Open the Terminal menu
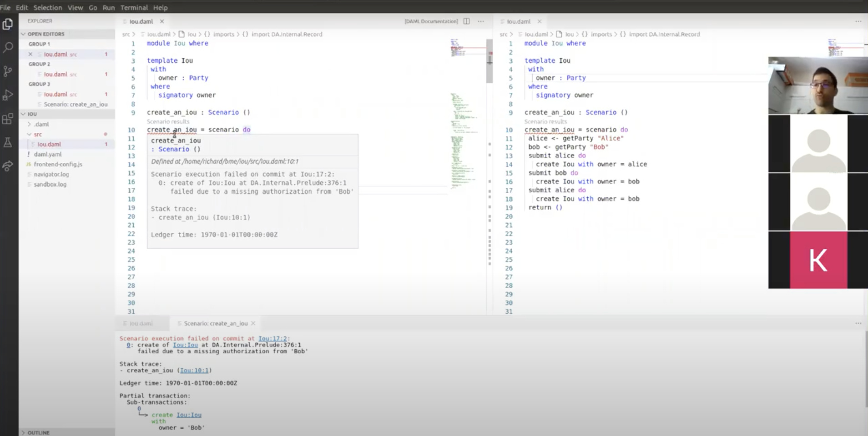The width and height of the screenshot is (868, 436). [134, 8]
